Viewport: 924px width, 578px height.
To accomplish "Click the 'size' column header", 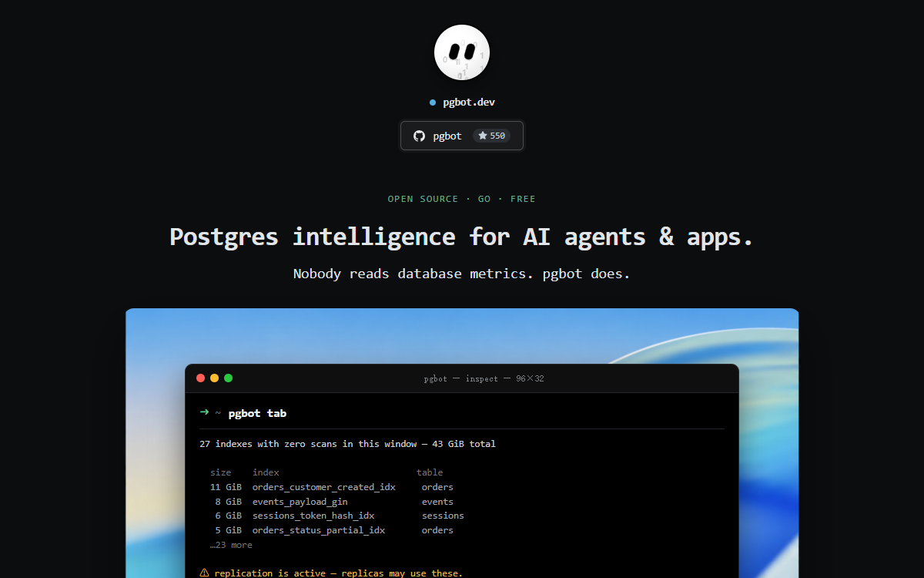I will click(x=220, y=472).
